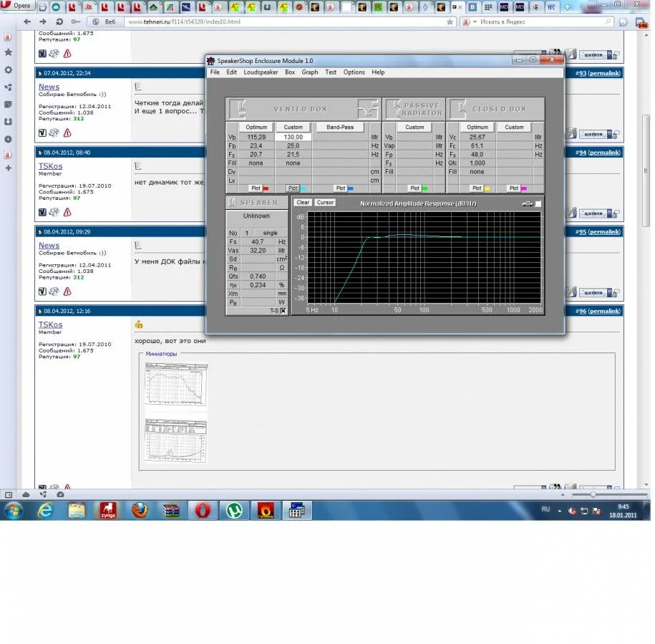Plot Band-Pass blue curve

point(341,188)
